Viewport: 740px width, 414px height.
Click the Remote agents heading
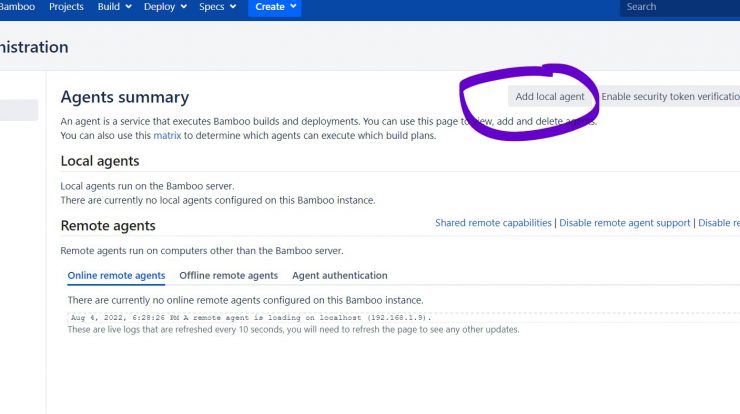[108, 226]
